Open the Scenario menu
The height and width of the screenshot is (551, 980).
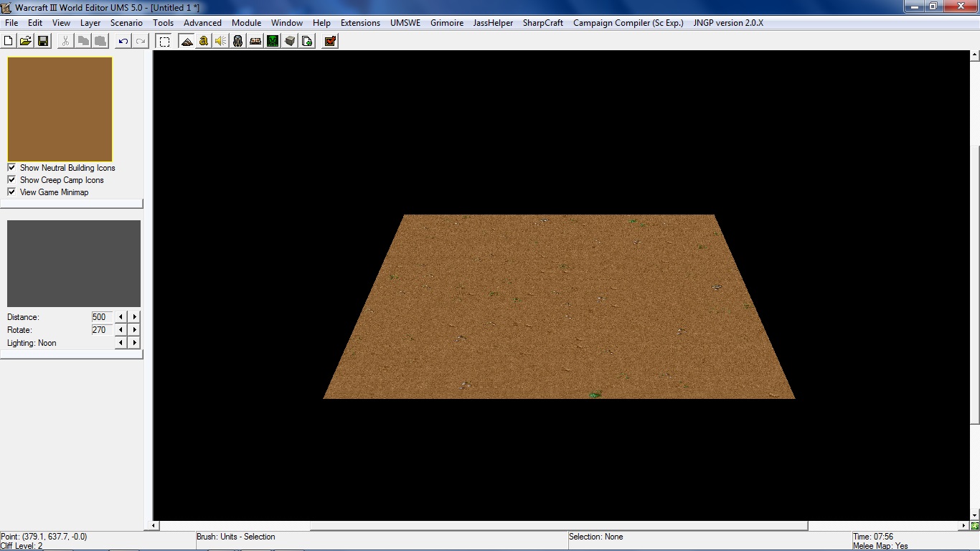coord(126,23)
